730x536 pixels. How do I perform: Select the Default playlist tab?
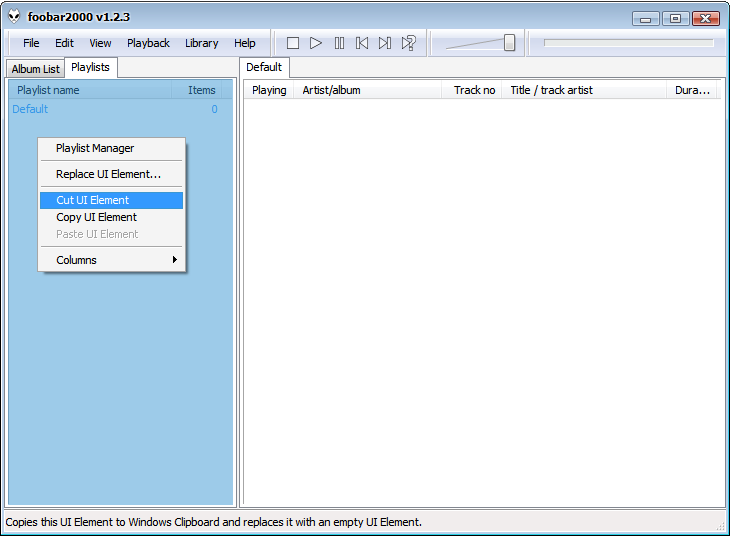264,68
